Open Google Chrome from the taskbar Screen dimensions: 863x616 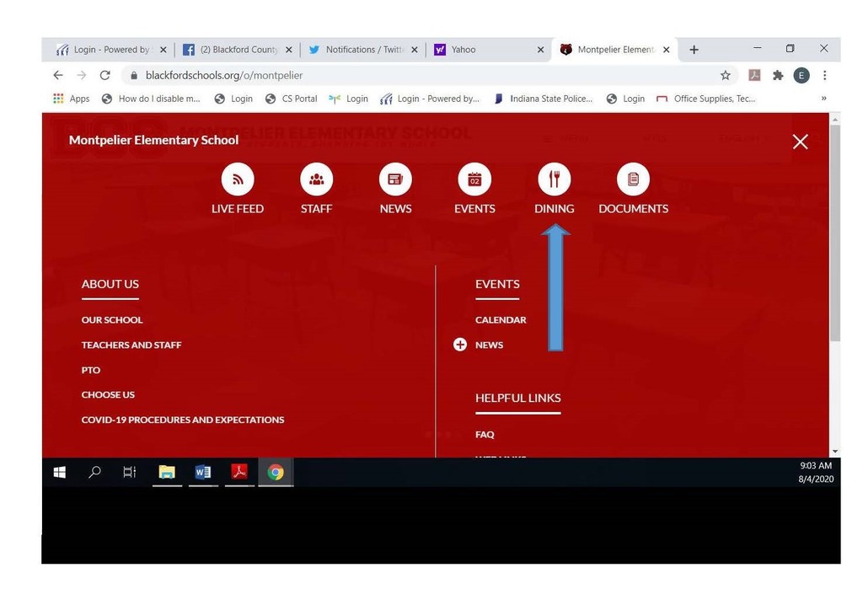coord(276,472)
